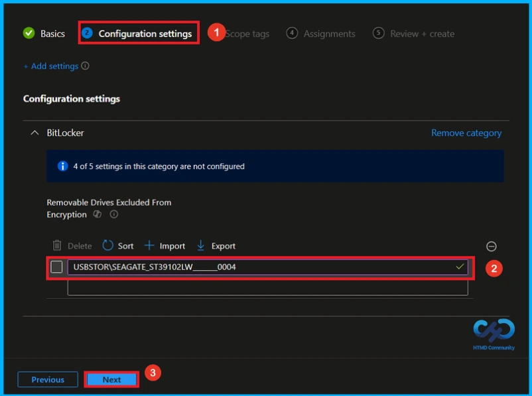Click the Remove category link
532x396 pixels.
(x=466, y=133)
